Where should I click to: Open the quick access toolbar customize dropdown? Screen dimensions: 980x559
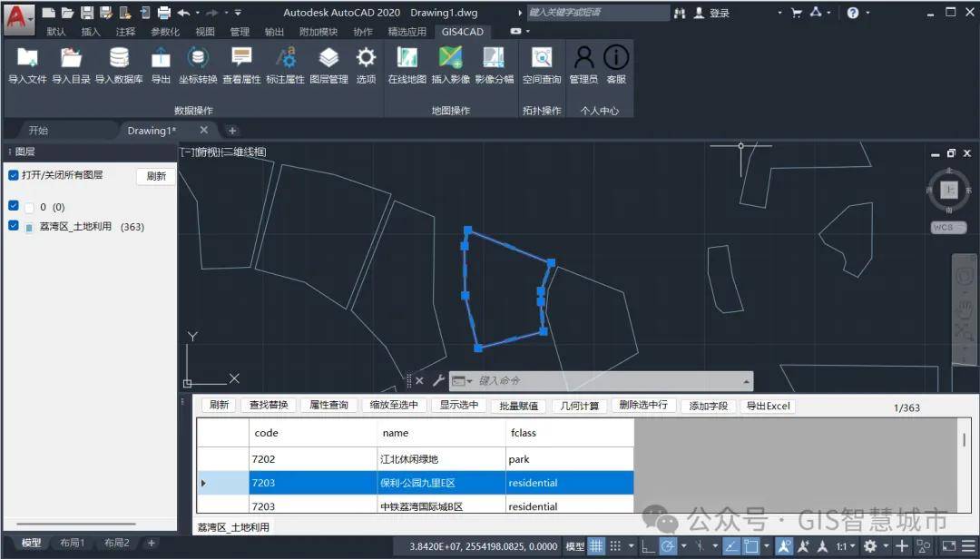238,13
